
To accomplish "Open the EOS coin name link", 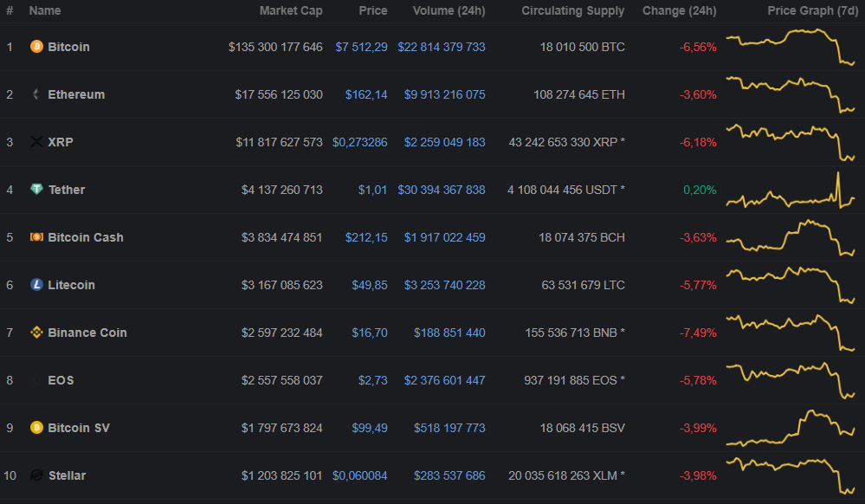I will [61, 380].
